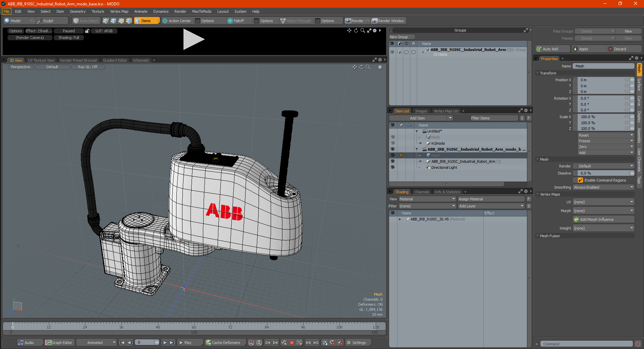Select Edges selection mode icon

point(113,21)
